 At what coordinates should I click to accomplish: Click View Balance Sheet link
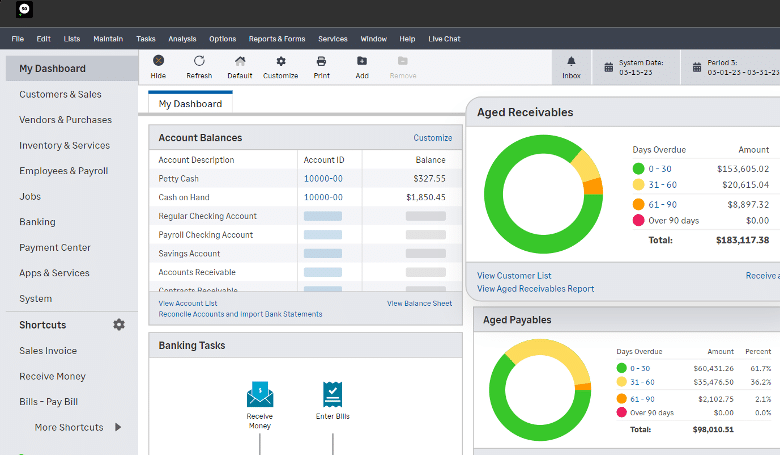click(419, 303)
